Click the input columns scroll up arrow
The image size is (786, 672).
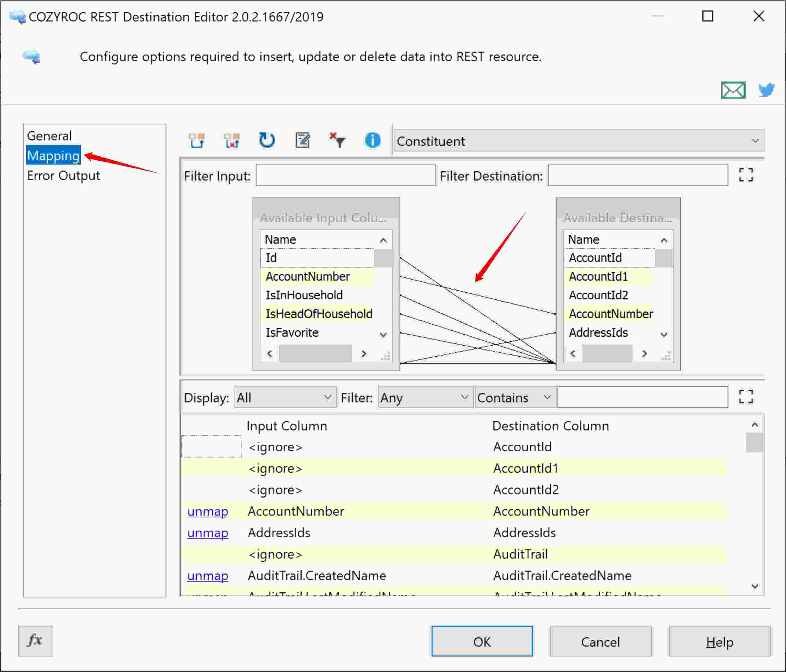[383, 240]
